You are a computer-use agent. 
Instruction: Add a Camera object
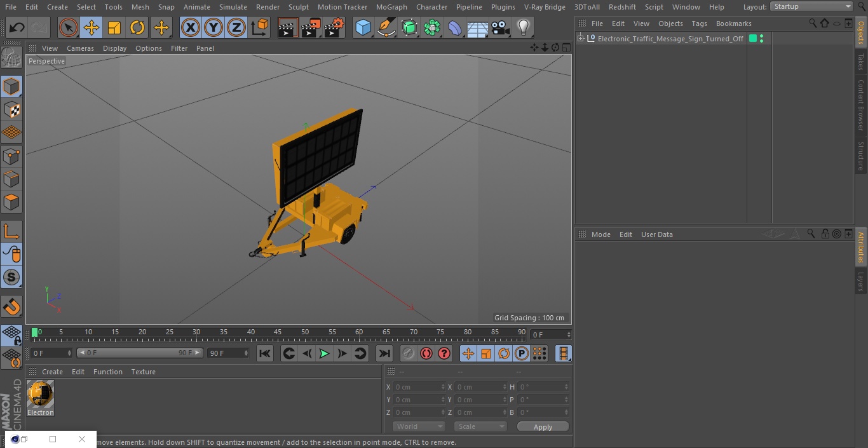(x=501, y=28)
